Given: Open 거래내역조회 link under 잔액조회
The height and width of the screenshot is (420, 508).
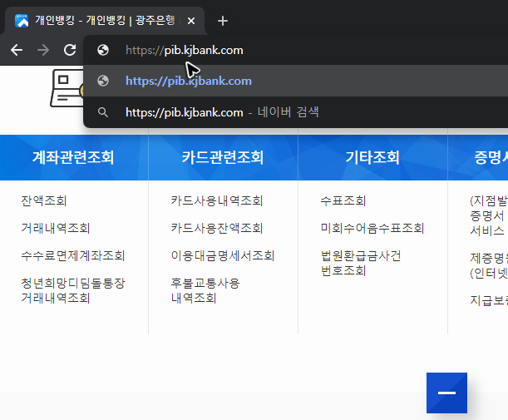Looking at the screenshot, I should 56,228.
